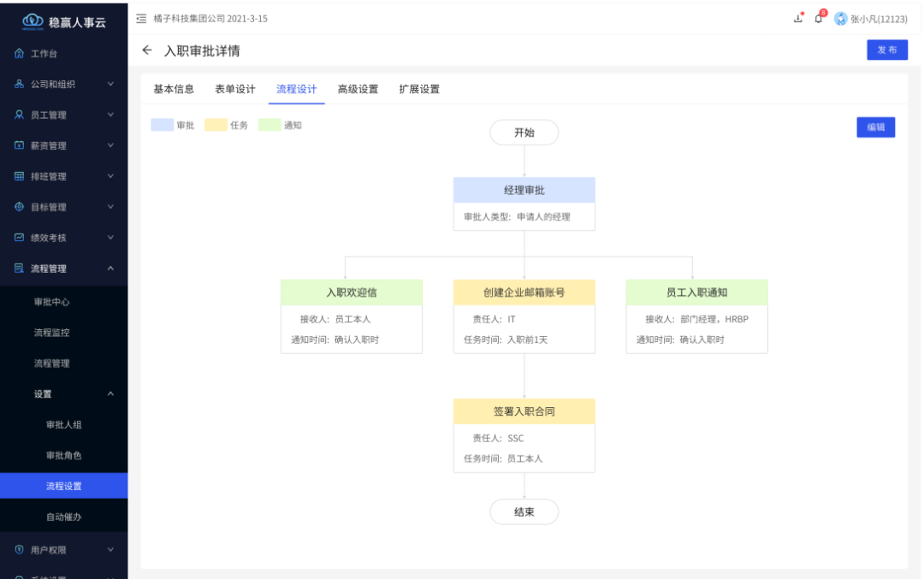Click the blue 审批 legend color swatch
Screen dimensions: 924x579
[162, 125]
